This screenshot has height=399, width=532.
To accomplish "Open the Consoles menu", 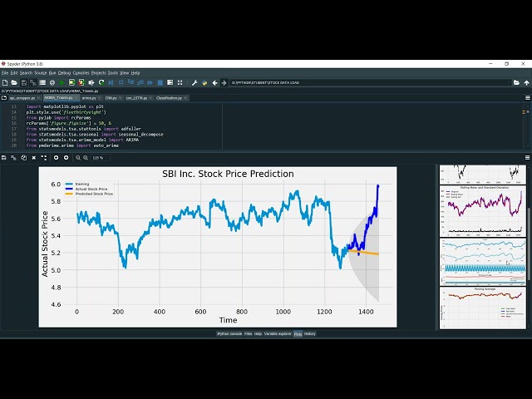I will pyautogui.click(x=81, y=73).
